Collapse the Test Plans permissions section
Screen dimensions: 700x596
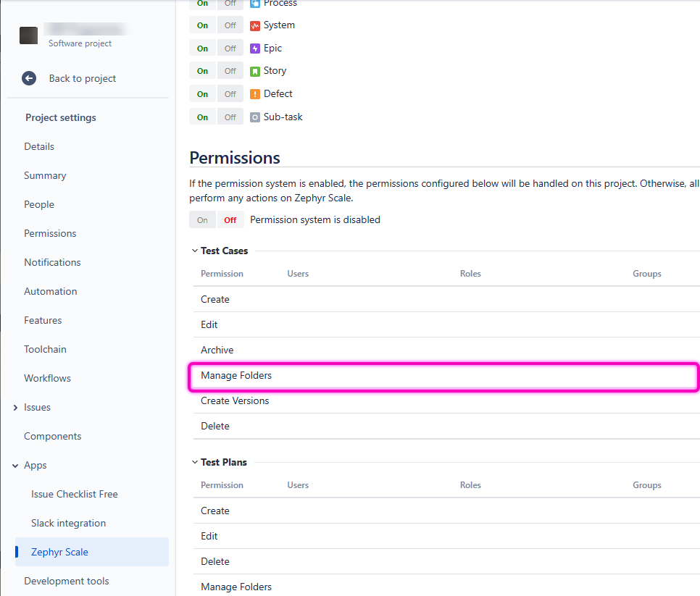point(194,463)
